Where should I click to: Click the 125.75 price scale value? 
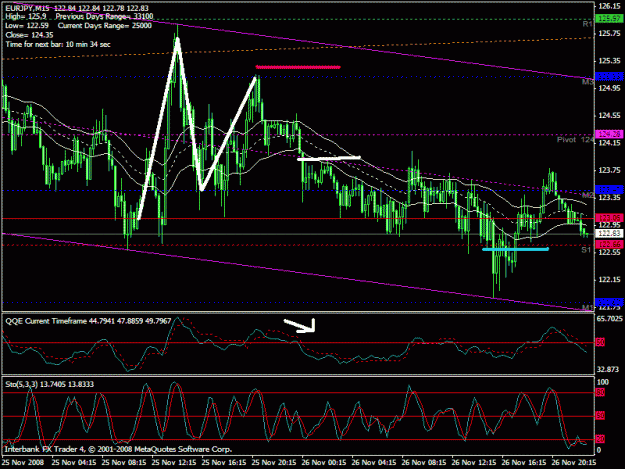(x=609, y=33)
